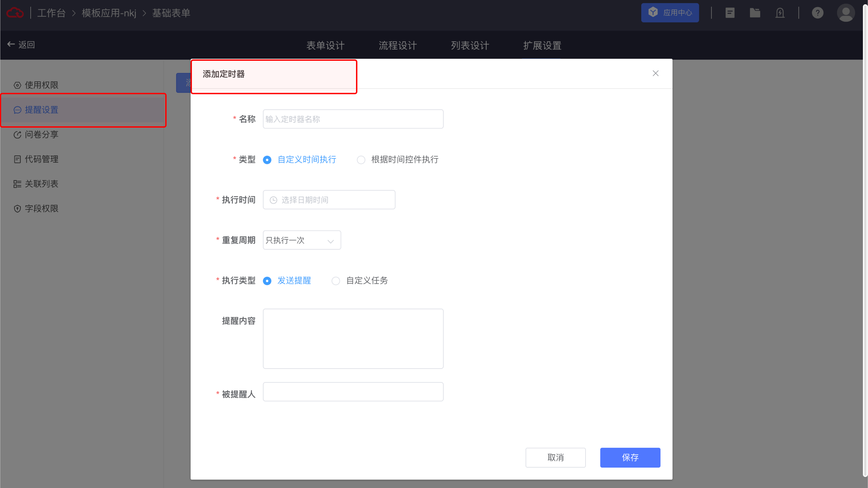This screenshot has width=868, height=488.
Task: Focus the 提醒内容 text area
Action: (353, 339)
